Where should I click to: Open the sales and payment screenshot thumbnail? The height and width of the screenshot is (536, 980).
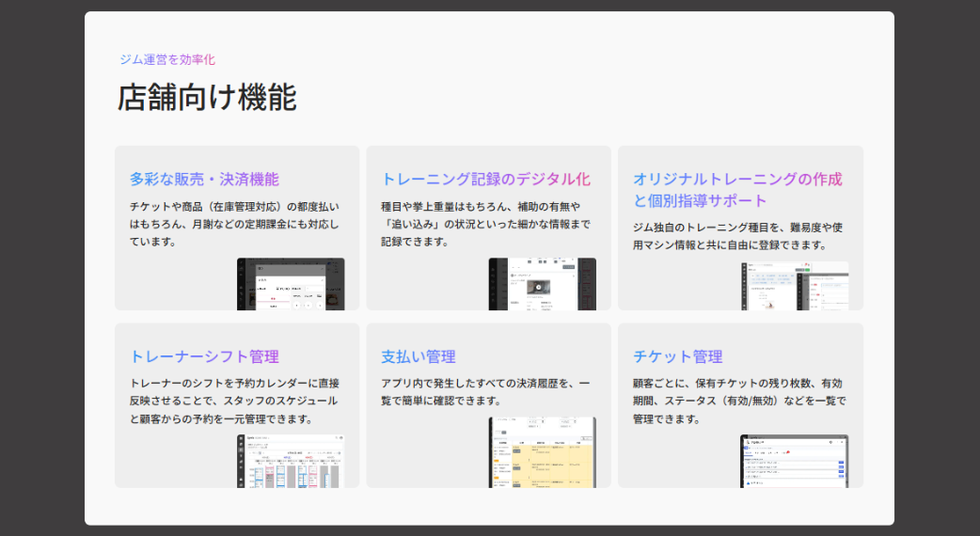pyautogui.click(x=291, y=284)
